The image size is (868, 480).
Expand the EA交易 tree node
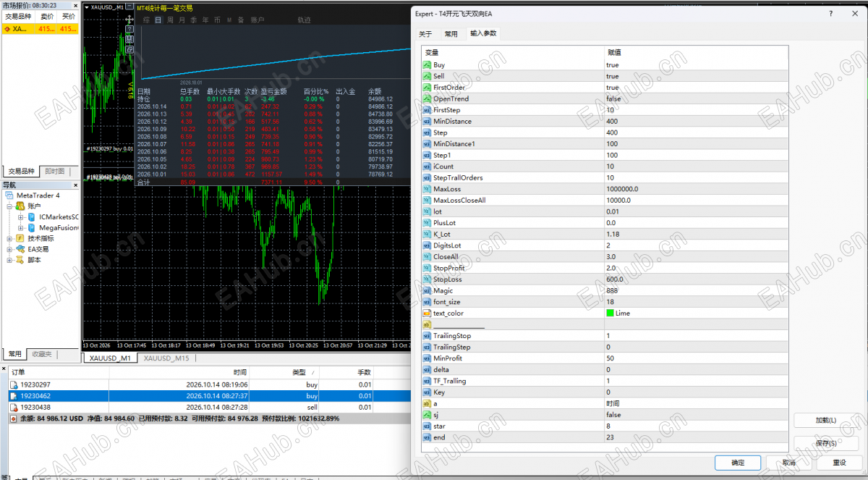pos(9,249)
